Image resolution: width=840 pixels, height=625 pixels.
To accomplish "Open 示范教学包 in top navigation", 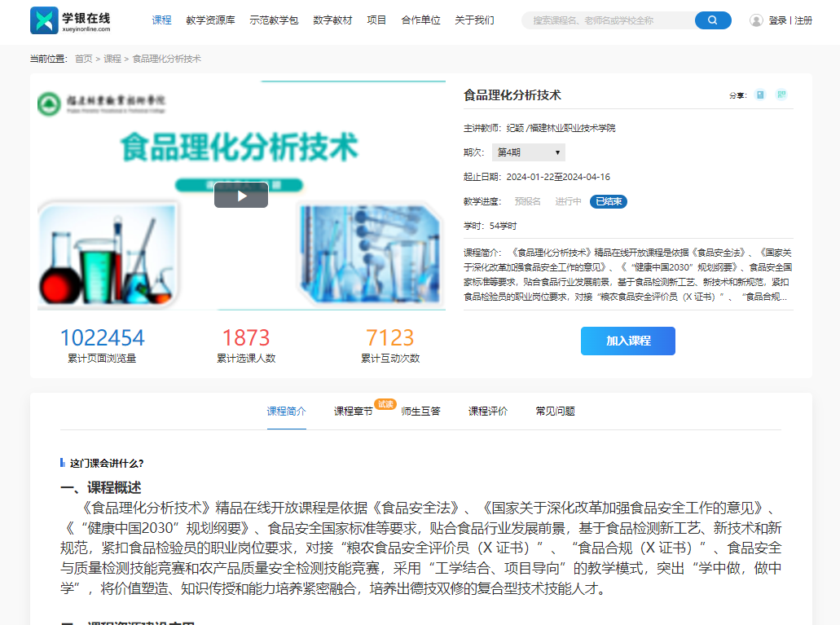I will (x=274, y=20).
